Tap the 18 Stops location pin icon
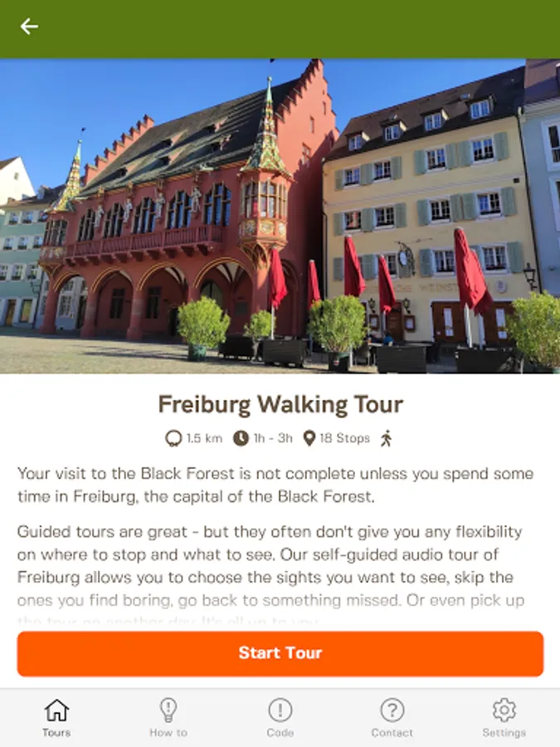This screenshot has height=747, width=560. [x=309, y=438]
